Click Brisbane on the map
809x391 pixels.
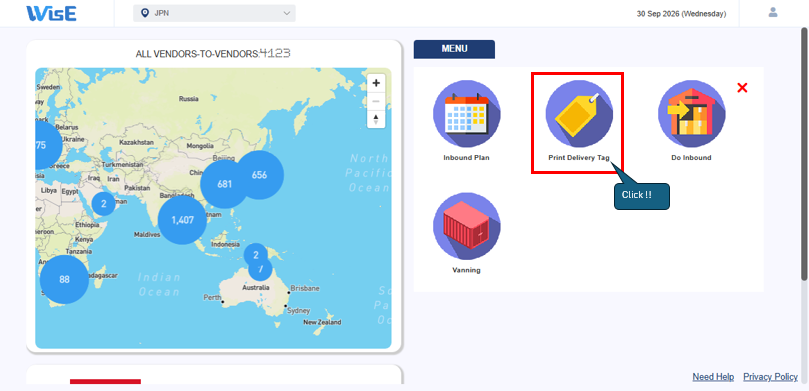[x=305, y=288]
